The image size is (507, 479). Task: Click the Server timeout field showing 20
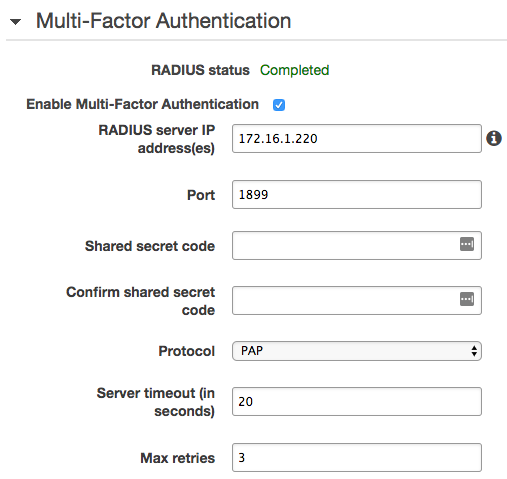point(357,401)
